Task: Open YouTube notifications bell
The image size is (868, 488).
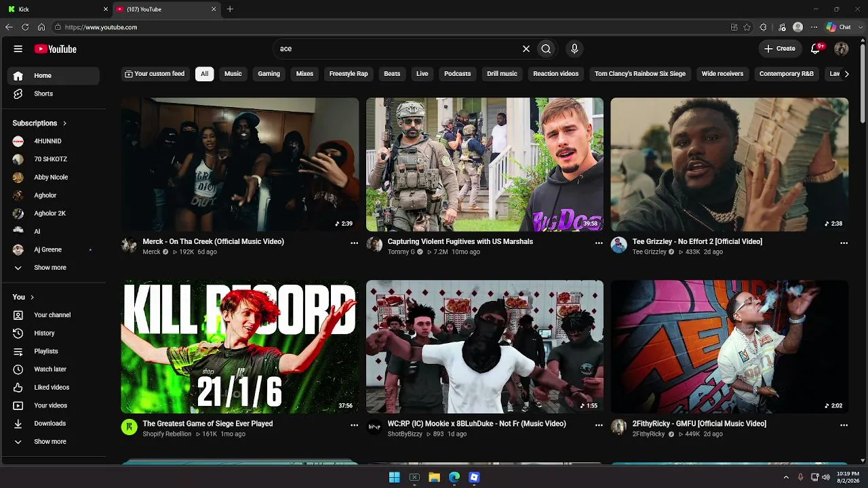Action: click(816, 49)
